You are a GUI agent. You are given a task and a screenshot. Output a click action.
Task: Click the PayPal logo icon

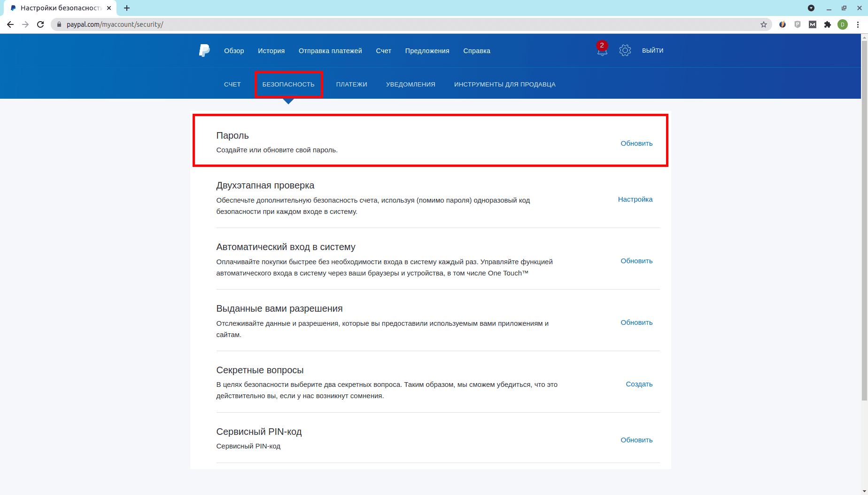click(204, 50)
